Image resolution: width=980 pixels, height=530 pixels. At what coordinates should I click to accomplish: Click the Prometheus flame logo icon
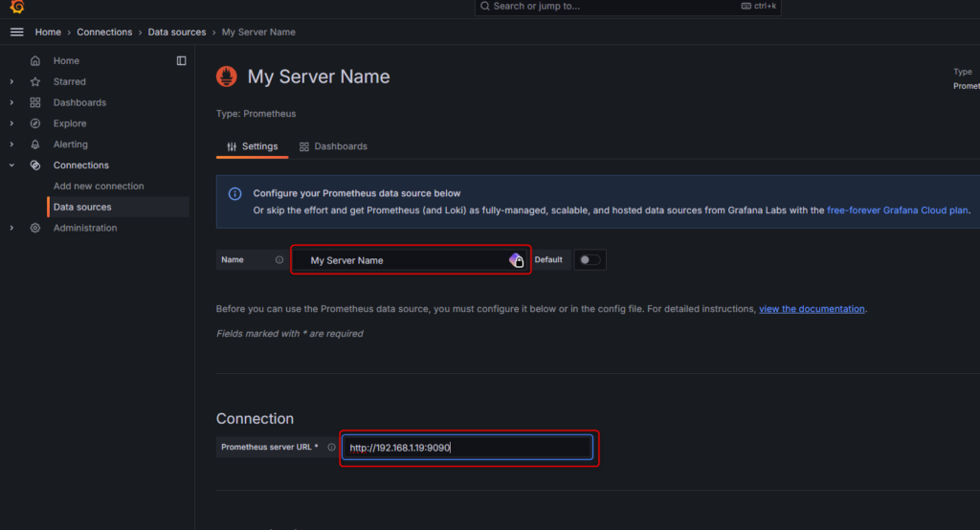click(226, 77)
